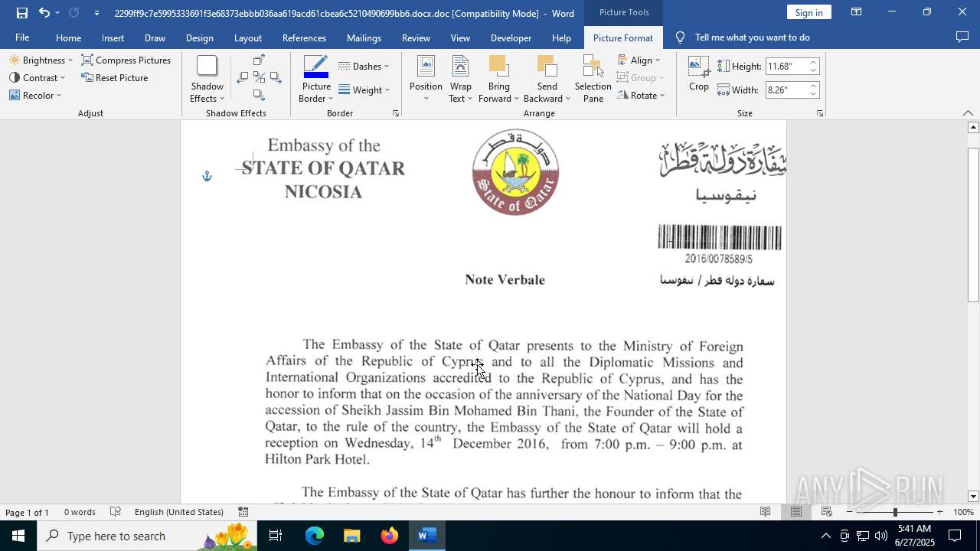The image size is (980, 551).
Task: Expand the Rotate dropdown
Action: (641, 95)
